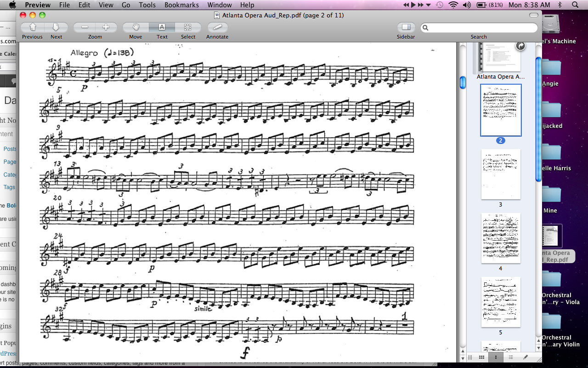Zoom out with the minus button
Image resolution: width=588 pixels, height=368 pixels.
(85, 27)
